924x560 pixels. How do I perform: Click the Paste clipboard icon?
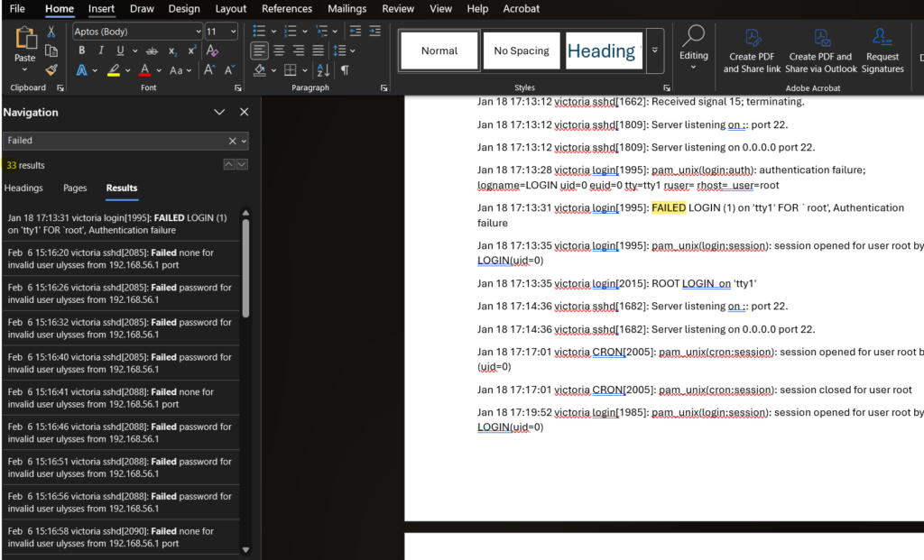pos(24,38)
